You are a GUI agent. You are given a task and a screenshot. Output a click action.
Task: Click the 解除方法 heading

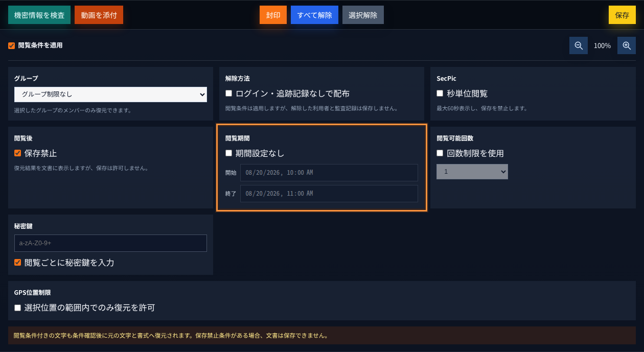238,79
